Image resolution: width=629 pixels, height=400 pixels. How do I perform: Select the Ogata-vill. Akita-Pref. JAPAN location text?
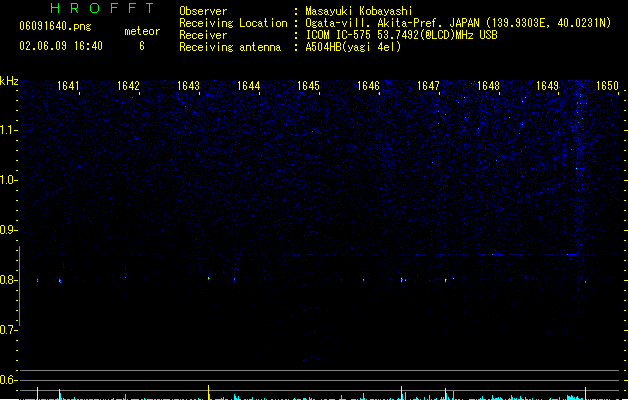(458, 23)
